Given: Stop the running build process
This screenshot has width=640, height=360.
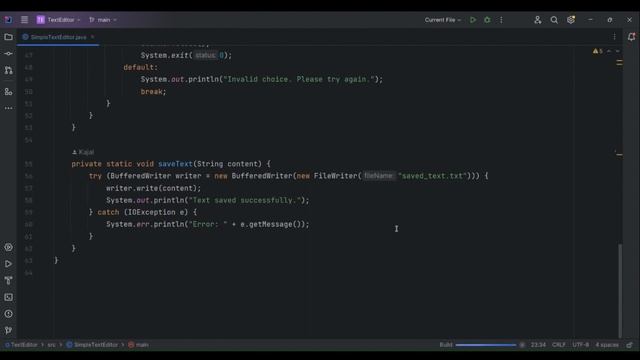Looking at the screenshot, I should tap(522, 345).
